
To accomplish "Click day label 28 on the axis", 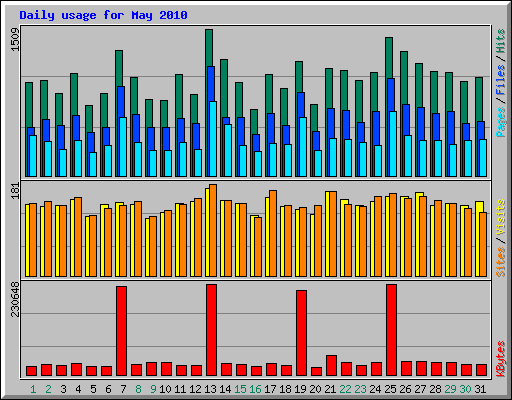I will point(435,389).
